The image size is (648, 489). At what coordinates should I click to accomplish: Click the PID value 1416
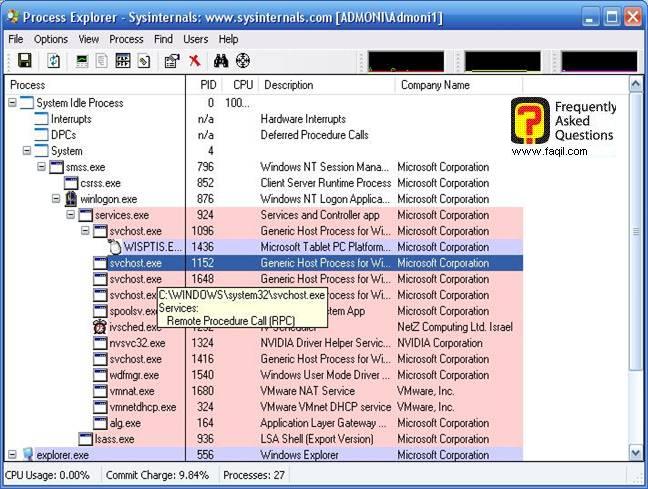[202, 359]
